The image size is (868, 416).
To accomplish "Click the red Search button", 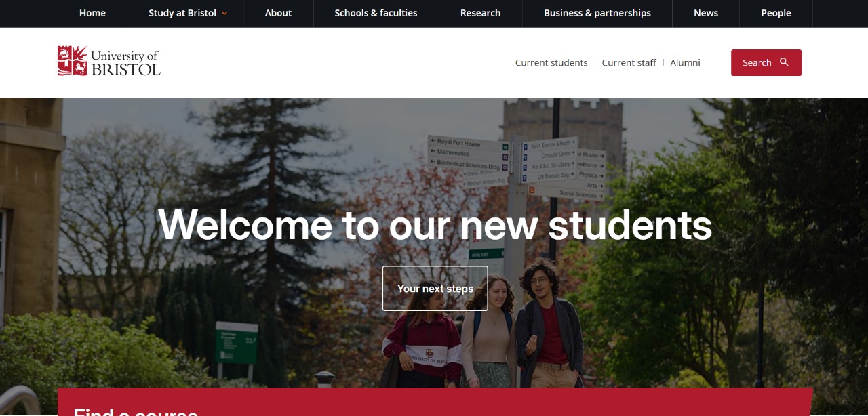I will click(766, 62).
